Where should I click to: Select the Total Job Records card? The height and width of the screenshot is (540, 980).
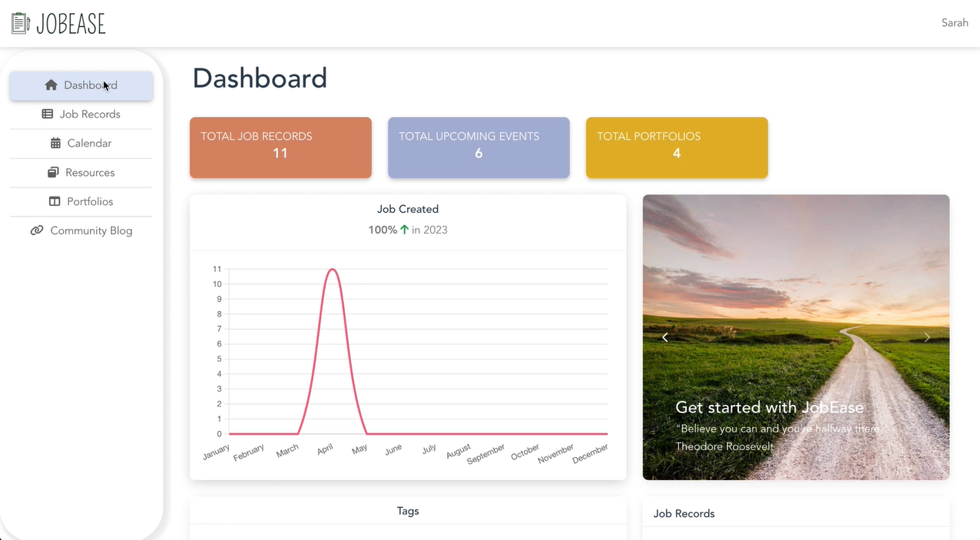pos(280,147)
